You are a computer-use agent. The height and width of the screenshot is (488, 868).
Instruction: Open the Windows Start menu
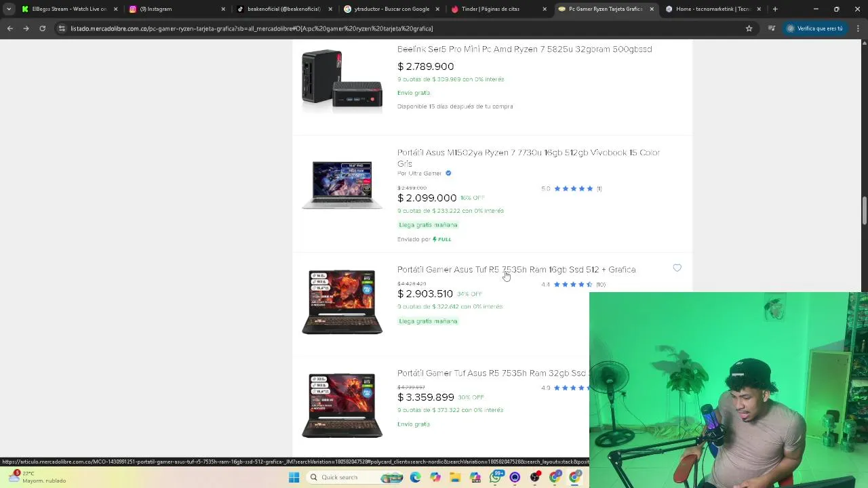click(294, 477)
